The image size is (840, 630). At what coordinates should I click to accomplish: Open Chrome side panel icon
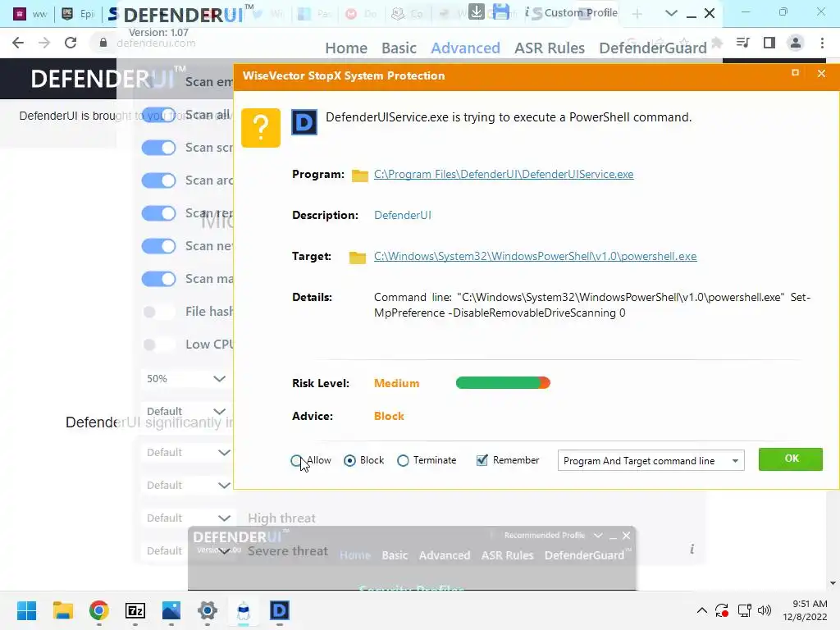(769, 43)
